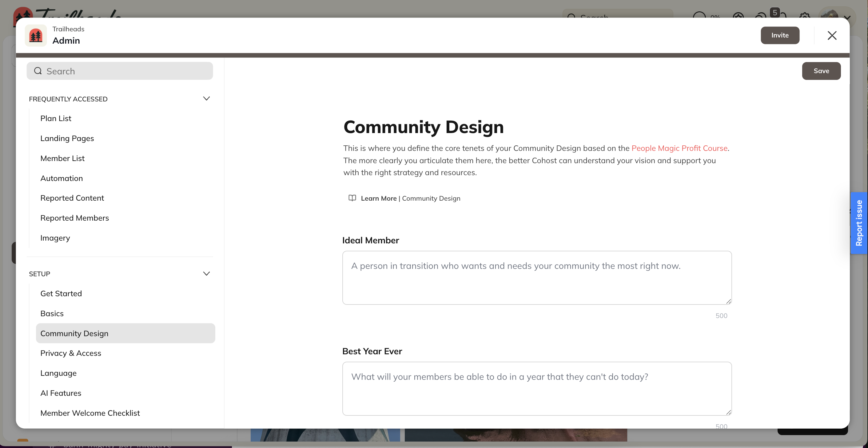Click the resize handle of Best Year Ever textarea
This screenshot has width=868, height=448.
[728, 412]
